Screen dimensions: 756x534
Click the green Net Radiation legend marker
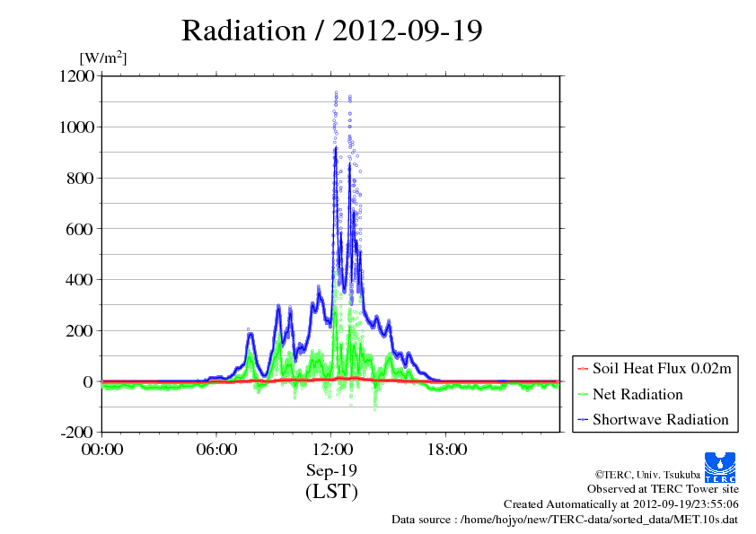pyautogui.click(x=583, y=395)
